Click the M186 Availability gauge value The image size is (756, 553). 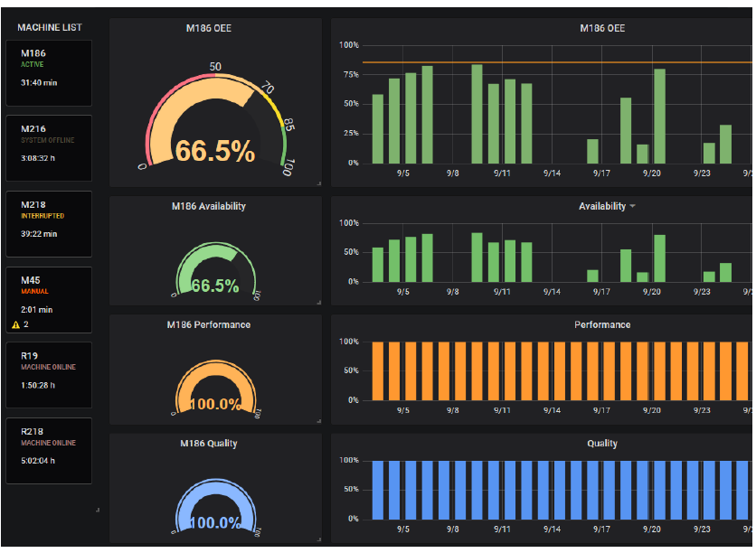(x=215, y=286)
